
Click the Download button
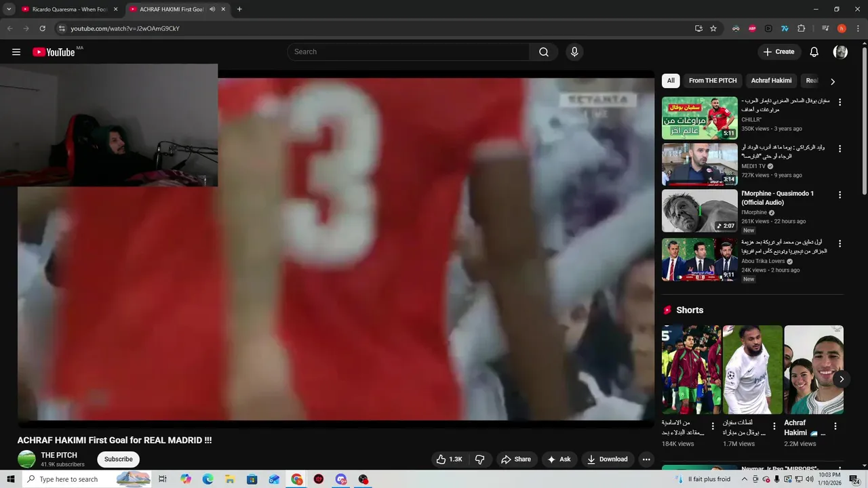(608, 460)
